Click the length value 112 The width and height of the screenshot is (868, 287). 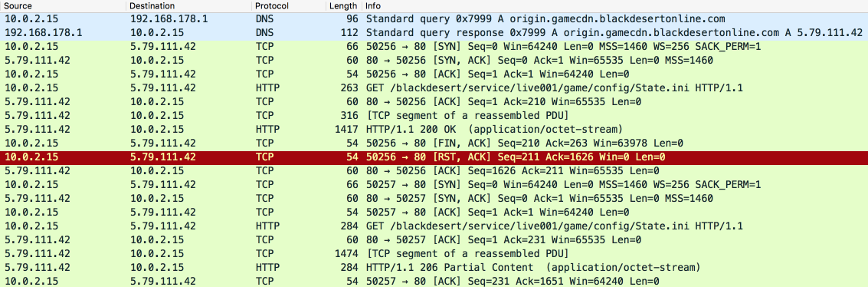click(x=349, y=32)
